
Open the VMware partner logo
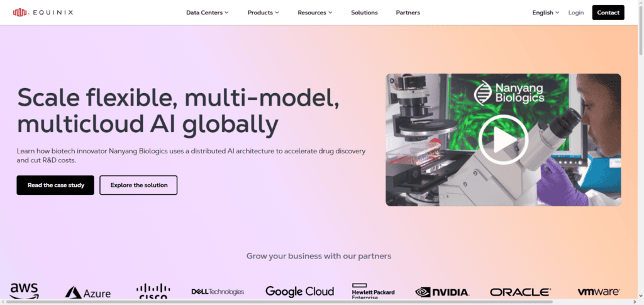599,292
